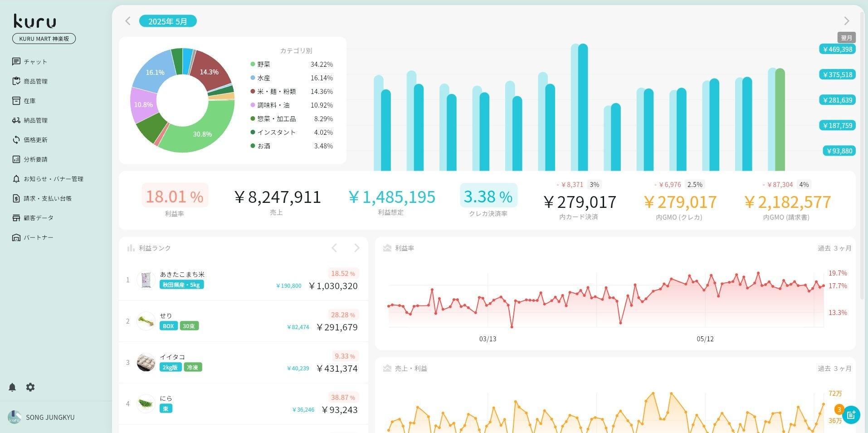Open SONG JUNGKYU user profile
Viewport: 868px width, 433px height.
coord(41,417)
